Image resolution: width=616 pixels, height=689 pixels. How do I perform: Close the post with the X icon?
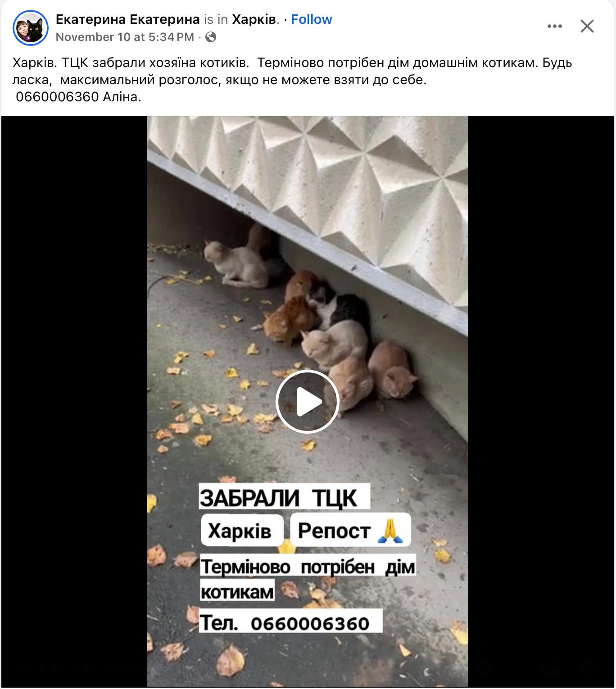[587, 26]
